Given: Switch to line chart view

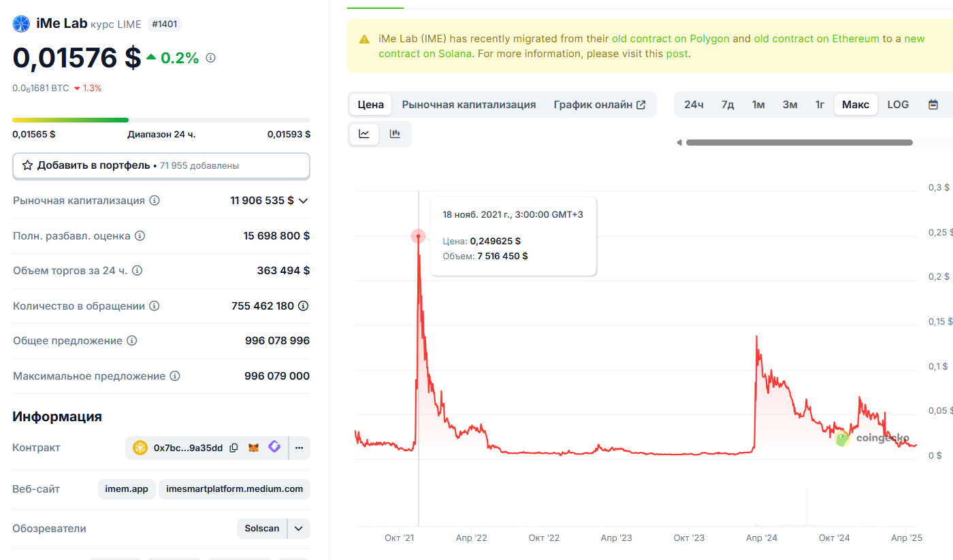Looking at the screenshot, I should (364, 134).
